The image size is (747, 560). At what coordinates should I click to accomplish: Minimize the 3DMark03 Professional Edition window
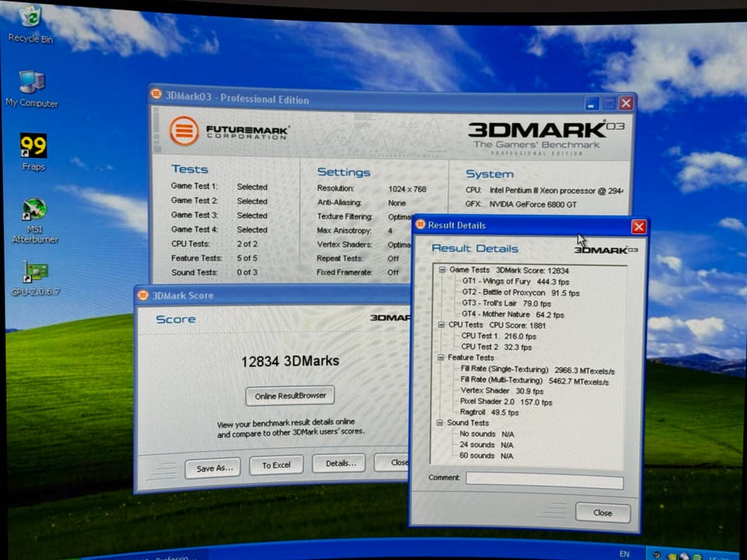click(x=591, y=103)
